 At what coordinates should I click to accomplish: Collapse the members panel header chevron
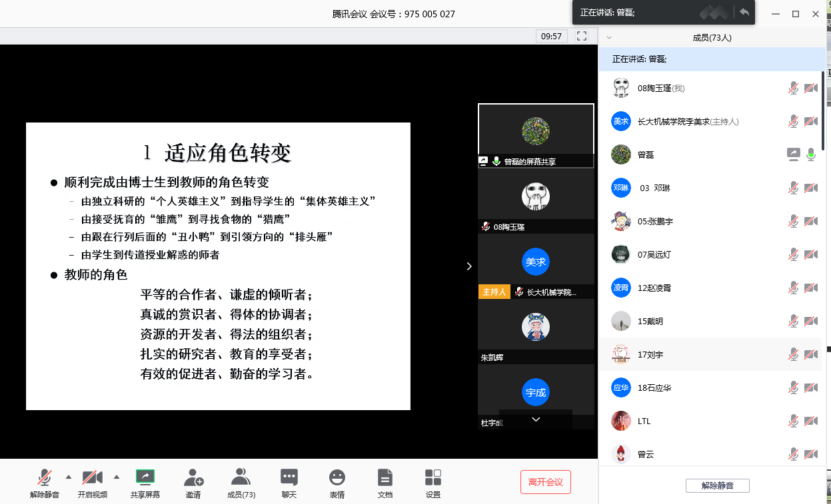609,38
